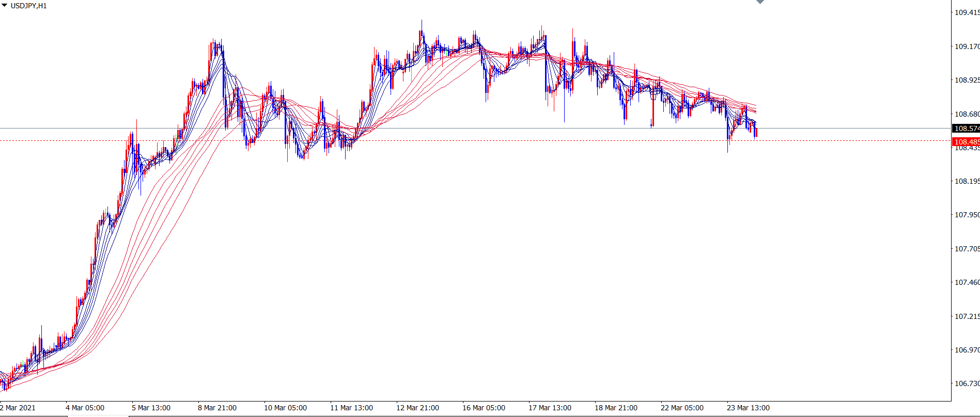Click the last red candle on the chart

click(x=756, y=133)
